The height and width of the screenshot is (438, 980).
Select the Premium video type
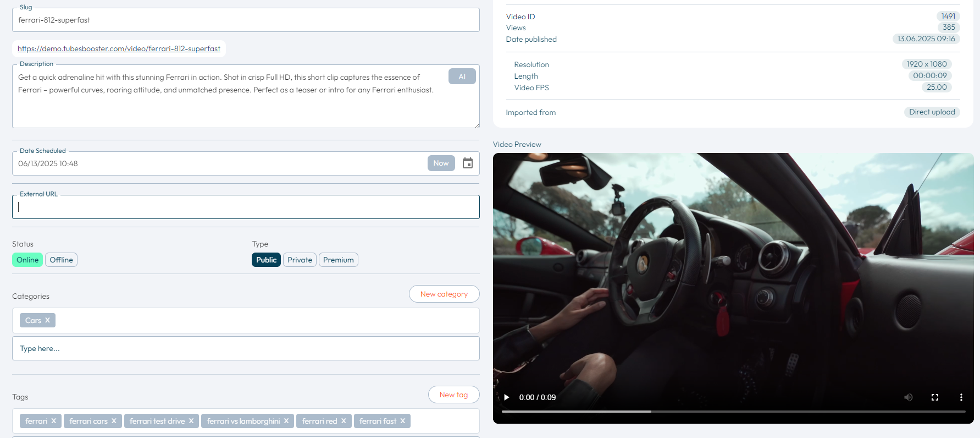(x=339, y=260)
